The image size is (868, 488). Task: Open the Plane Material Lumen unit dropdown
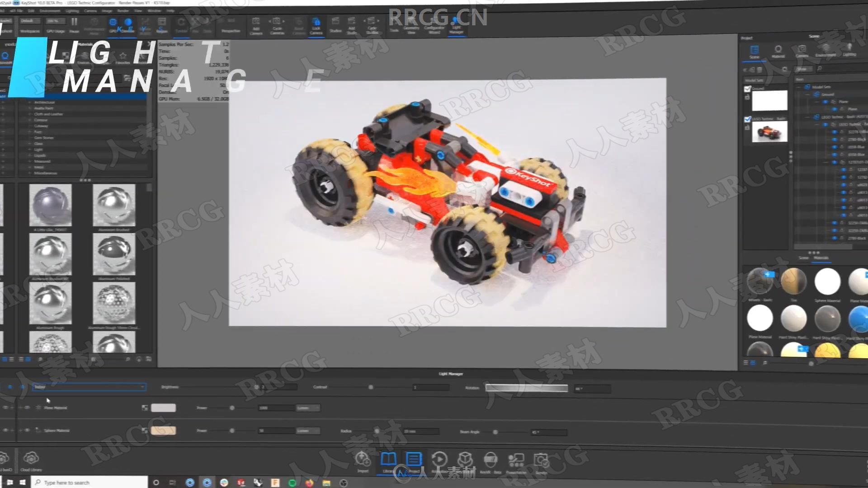pyautogui.click(x=308, y=408)
